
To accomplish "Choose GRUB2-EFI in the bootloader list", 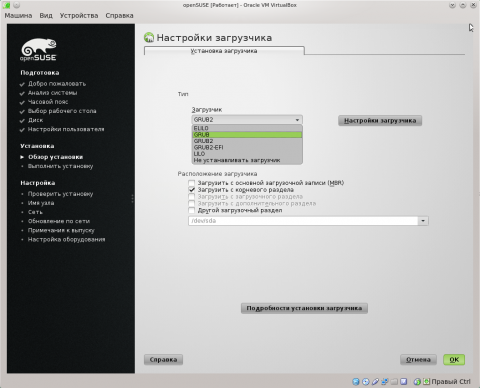I will (247, 147).
